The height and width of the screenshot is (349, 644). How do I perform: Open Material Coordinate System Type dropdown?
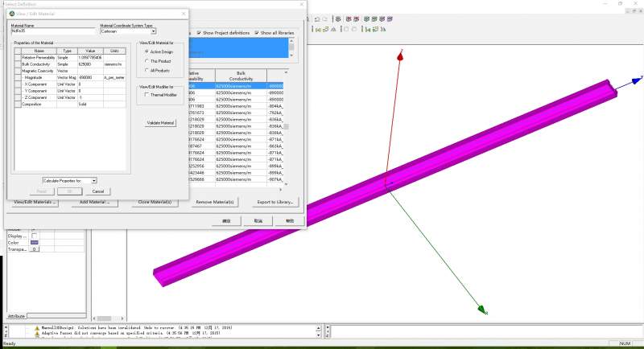[x=153, y=31]
